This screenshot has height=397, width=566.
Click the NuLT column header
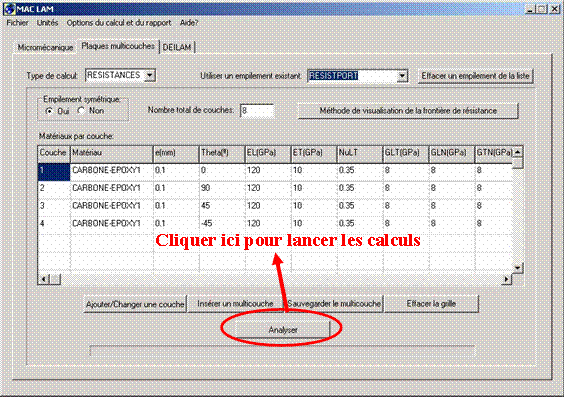tap(360, 153)
